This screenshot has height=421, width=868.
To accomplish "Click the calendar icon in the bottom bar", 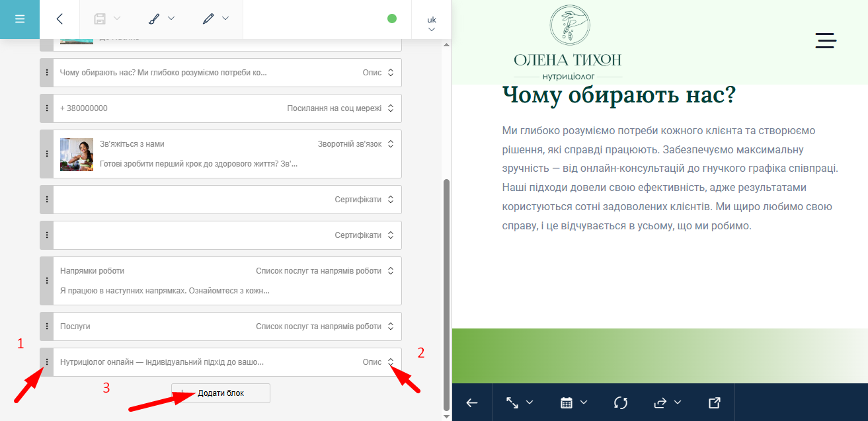I will (x=567, y=402).
